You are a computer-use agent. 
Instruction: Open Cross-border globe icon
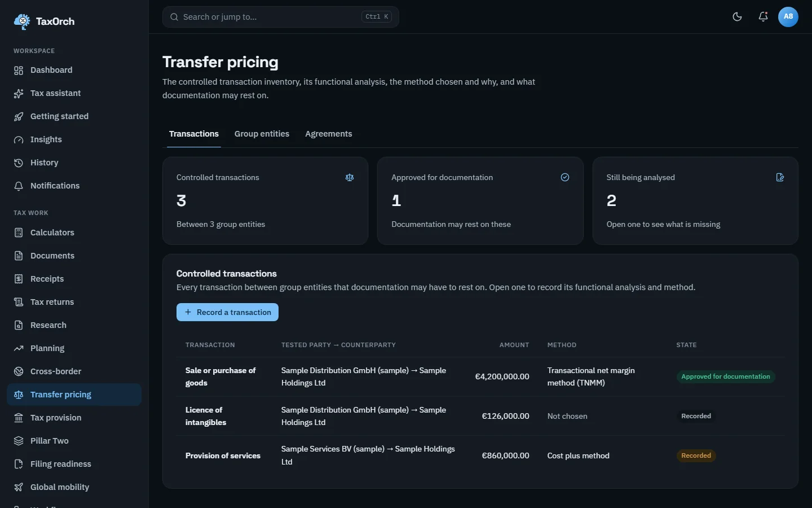pyautogui.click(x=19, y=371)
